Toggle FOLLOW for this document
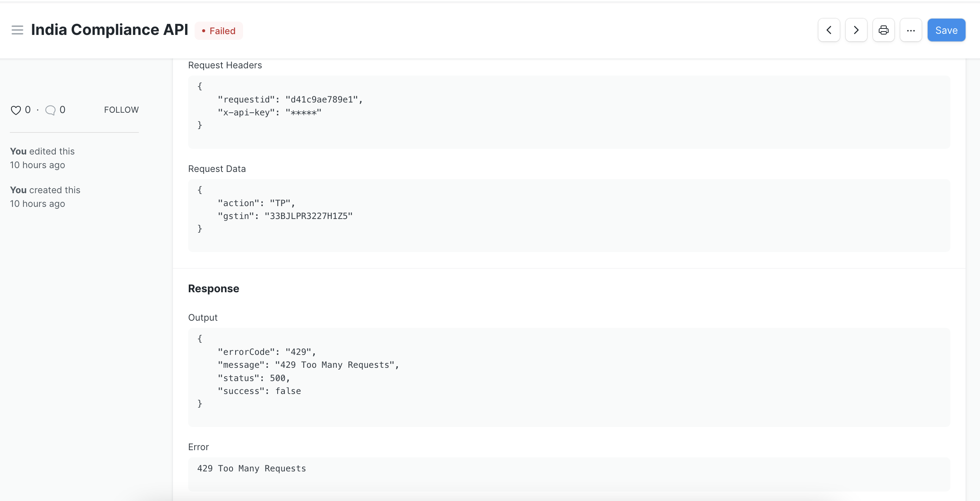Screen dimensions: 980x501 pos(121,110)
